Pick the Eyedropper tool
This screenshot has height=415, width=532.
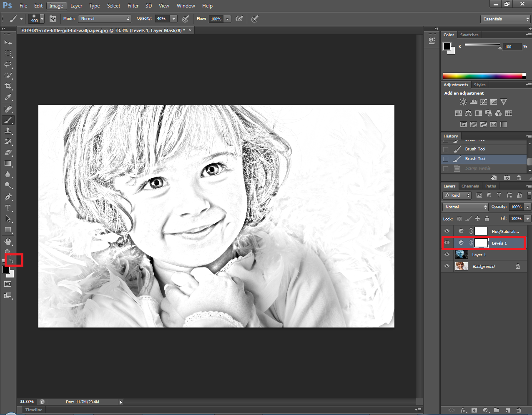(8, 97)
